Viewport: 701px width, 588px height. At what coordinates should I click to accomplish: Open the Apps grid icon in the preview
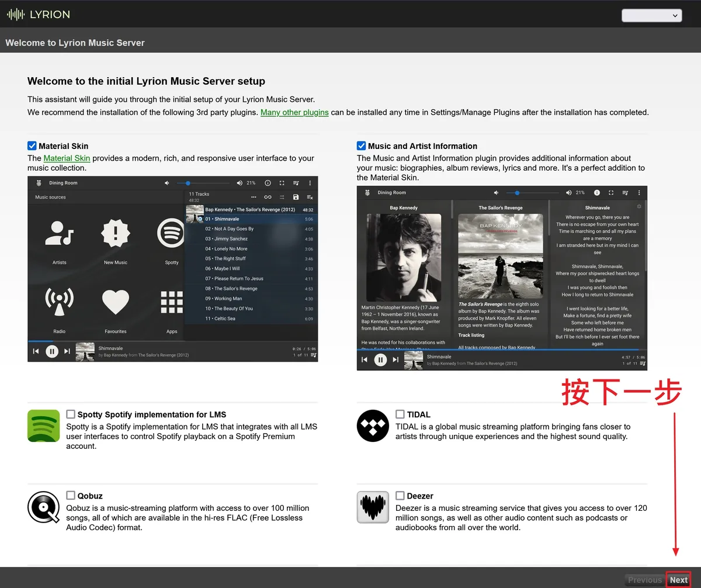click(172, 302)
